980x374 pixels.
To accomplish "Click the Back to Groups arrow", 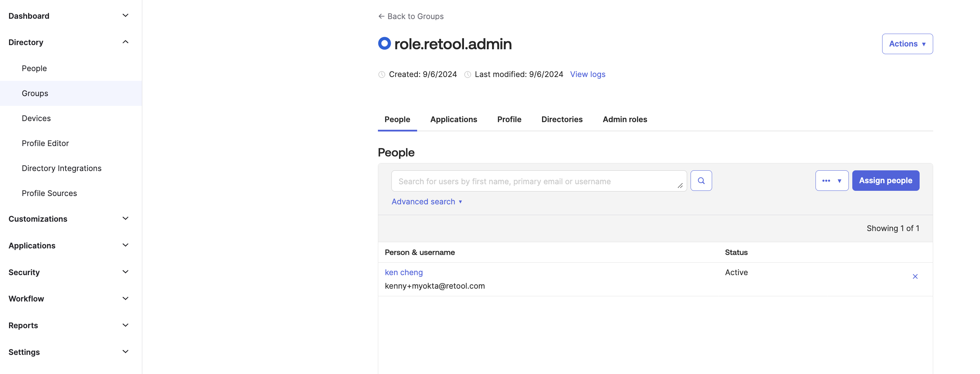I will [x=381, y=16].
